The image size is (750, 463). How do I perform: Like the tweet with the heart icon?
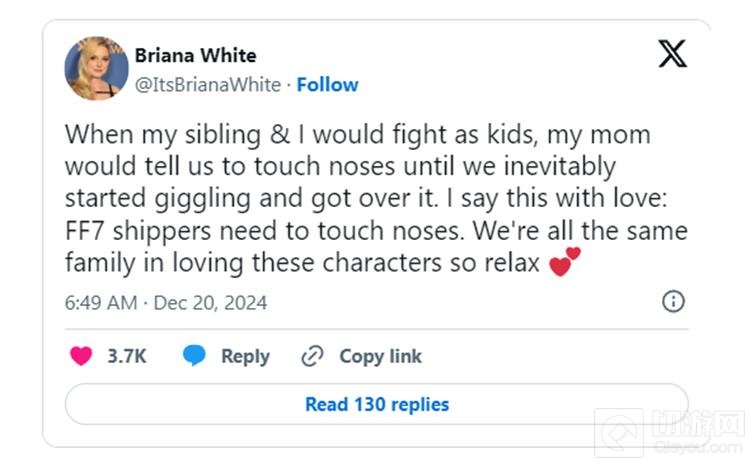[82, 356]
